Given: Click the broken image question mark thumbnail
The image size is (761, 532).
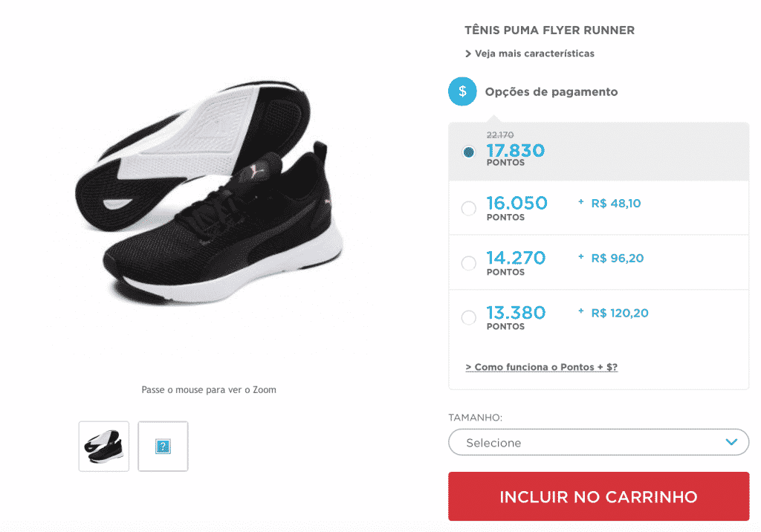Looking at the screenshot, I should [x=163, y=446].
